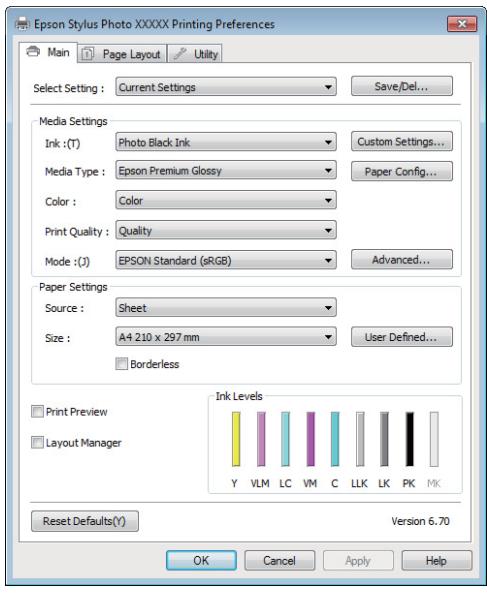
Task: Open the Print Quality dropdown
Action: click(226, 230)
